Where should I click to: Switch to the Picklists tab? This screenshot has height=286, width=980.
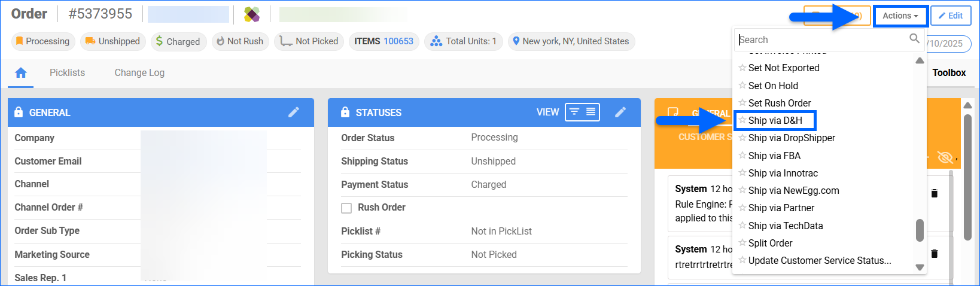pyautogui.click(x=67, y=72)
